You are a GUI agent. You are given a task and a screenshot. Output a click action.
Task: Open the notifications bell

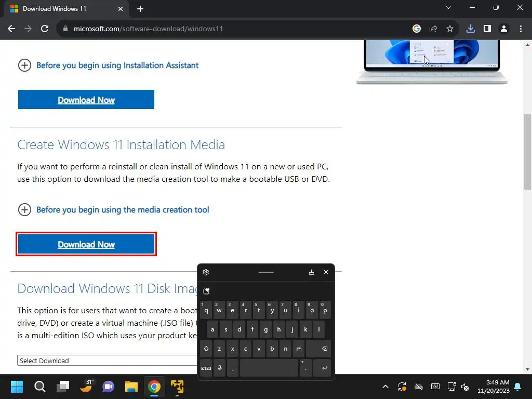pyautogui.click(x=518, y=387)
